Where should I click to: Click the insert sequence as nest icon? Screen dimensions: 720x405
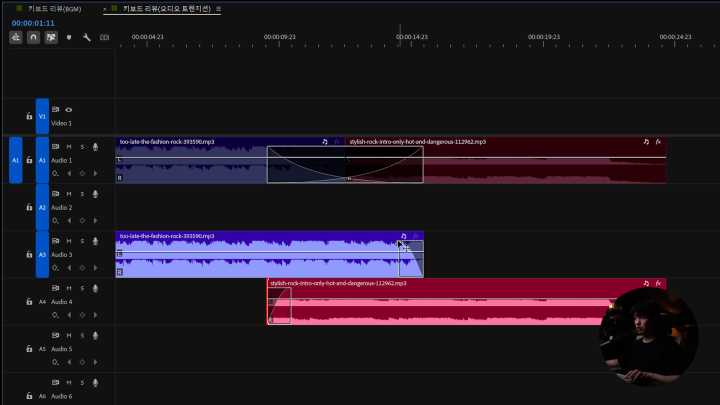(x=16, y=37)
